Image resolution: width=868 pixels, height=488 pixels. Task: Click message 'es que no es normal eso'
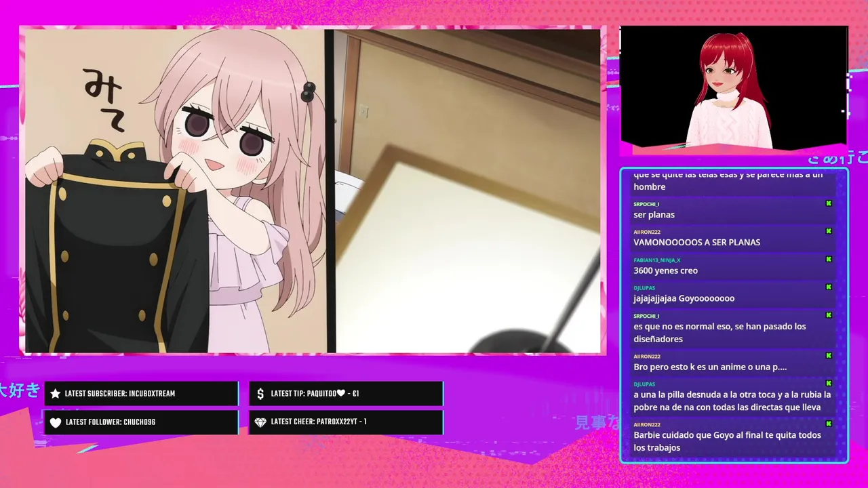pos(719,333)
